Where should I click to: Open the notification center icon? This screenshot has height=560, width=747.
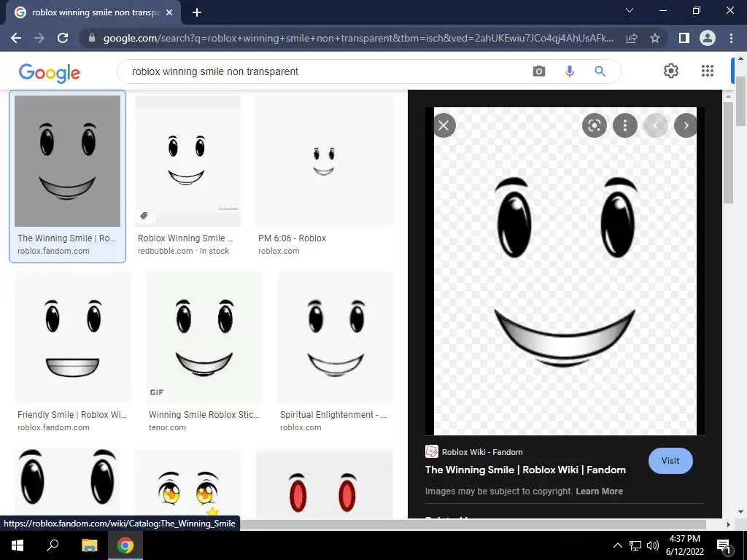723,545
